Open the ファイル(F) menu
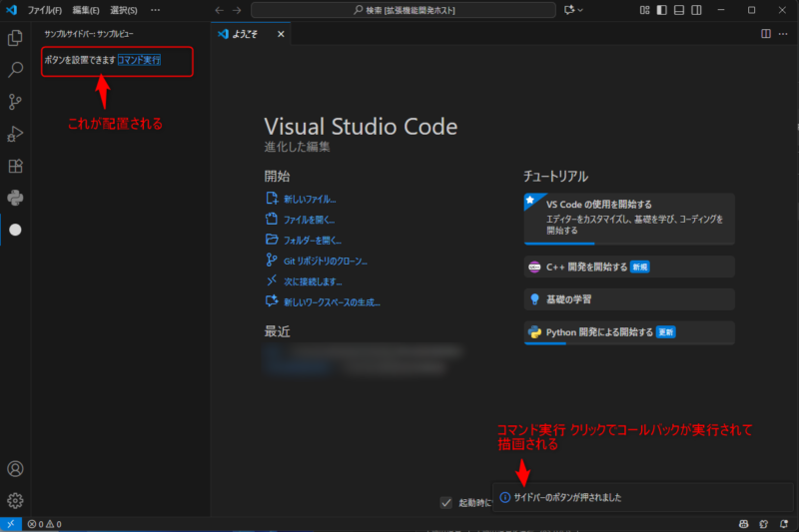Viewport: 799px width, 532px height. pyautogui.click(x=44, y=10)
